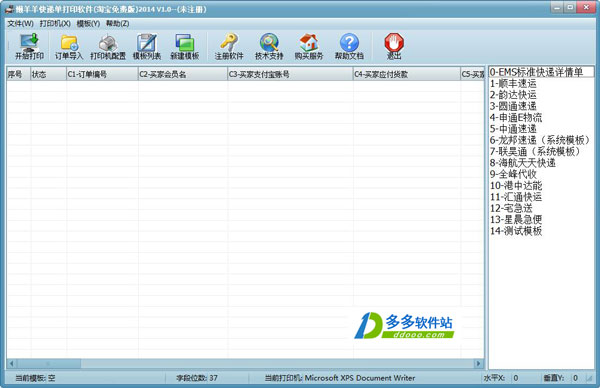Open 技术支持 technical support

coord(269,46)
